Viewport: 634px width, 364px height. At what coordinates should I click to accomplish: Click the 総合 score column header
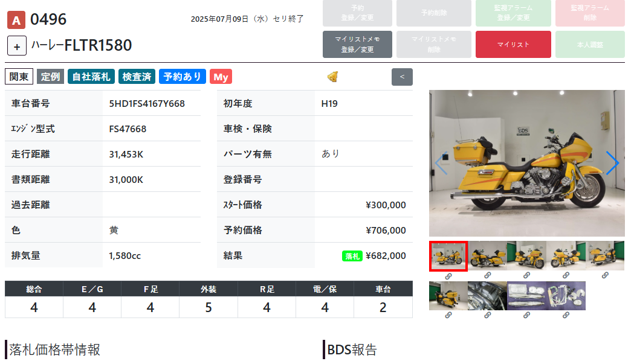(x=34, y=289)
